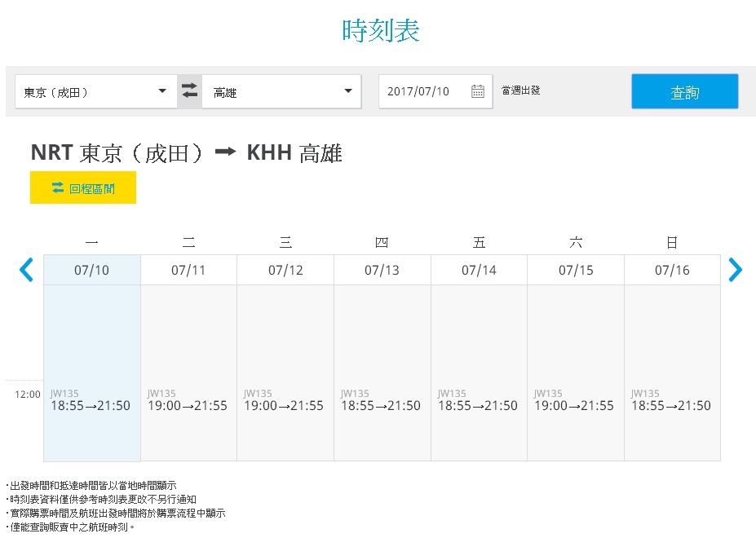The image size is (756, 538).
Task: Go to previous week with left chevron
Action: [x=26, y=270]
